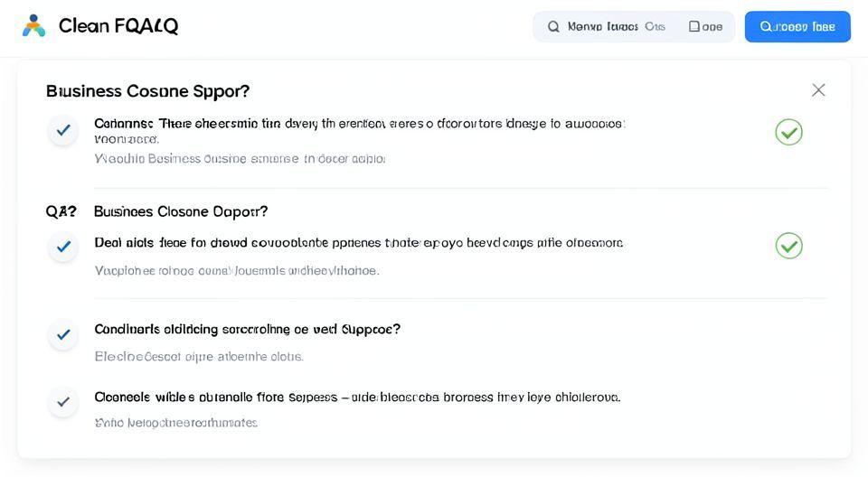Click the colorful Clean FQALQ logo icon
This screenshot has width=868, height=477.
tap(33, 26)
